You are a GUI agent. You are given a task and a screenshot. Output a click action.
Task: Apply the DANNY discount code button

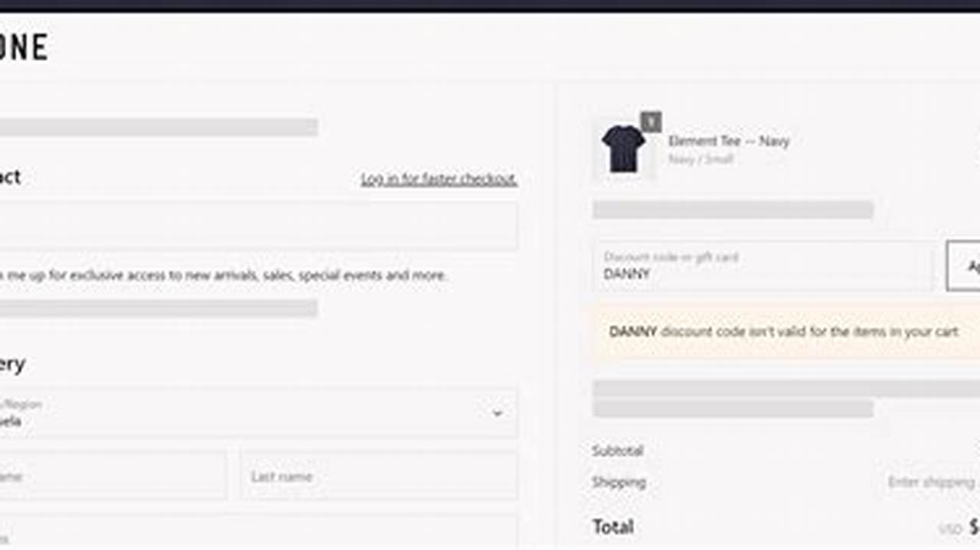click(x=963, y=266)
